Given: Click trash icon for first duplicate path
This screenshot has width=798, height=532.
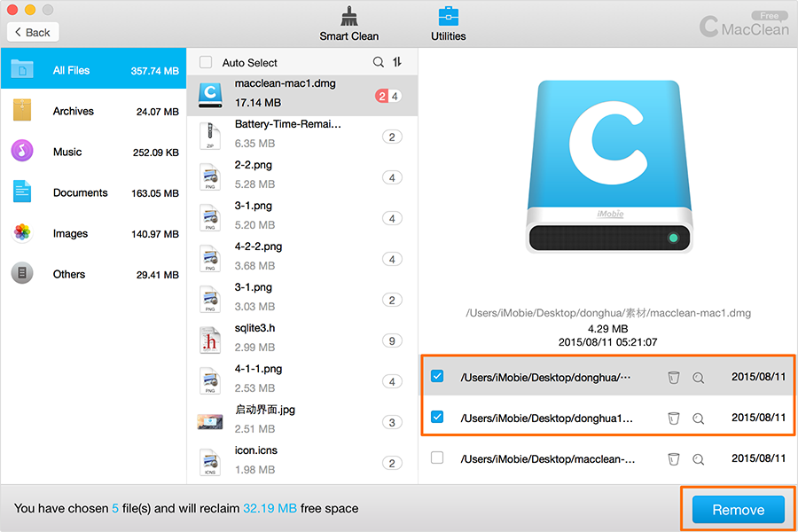Looking at the screenshot, I should (x=674, y=377).
